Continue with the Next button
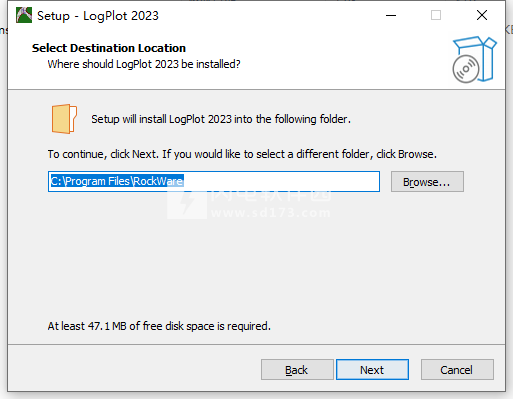Viewport: 513px width, 399px height. 372,370
